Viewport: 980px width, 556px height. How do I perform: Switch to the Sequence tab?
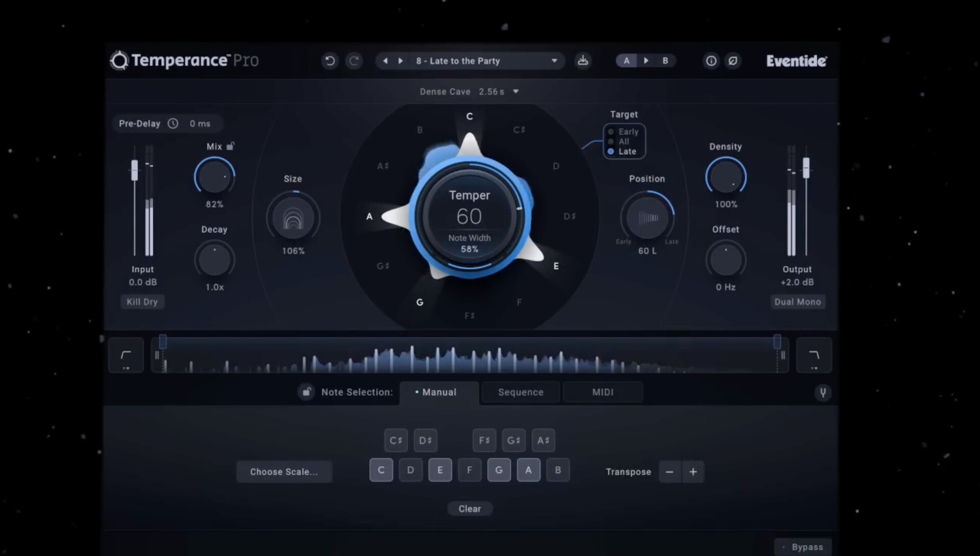(x=521, y=392)
